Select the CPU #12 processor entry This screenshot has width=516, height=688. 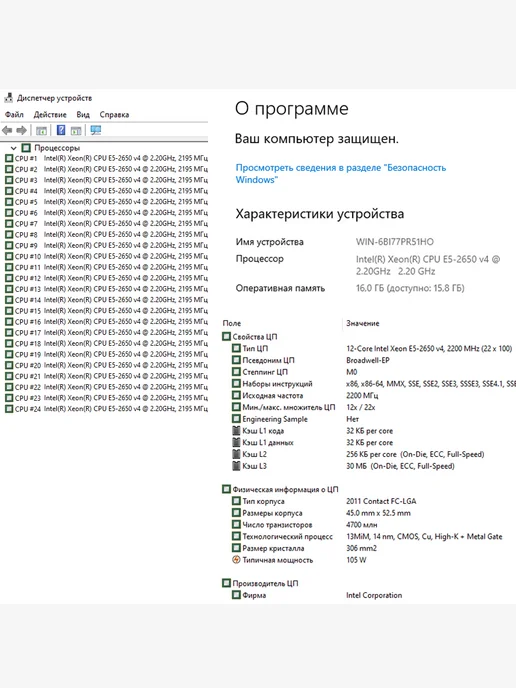click(106, 278)
